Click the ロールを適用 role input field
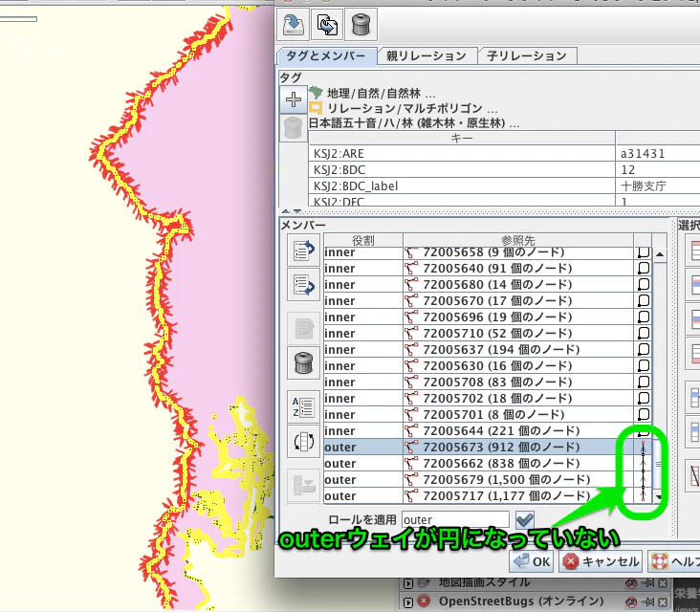The width and height of the screenshot is (700, 612). pos(455,520)
